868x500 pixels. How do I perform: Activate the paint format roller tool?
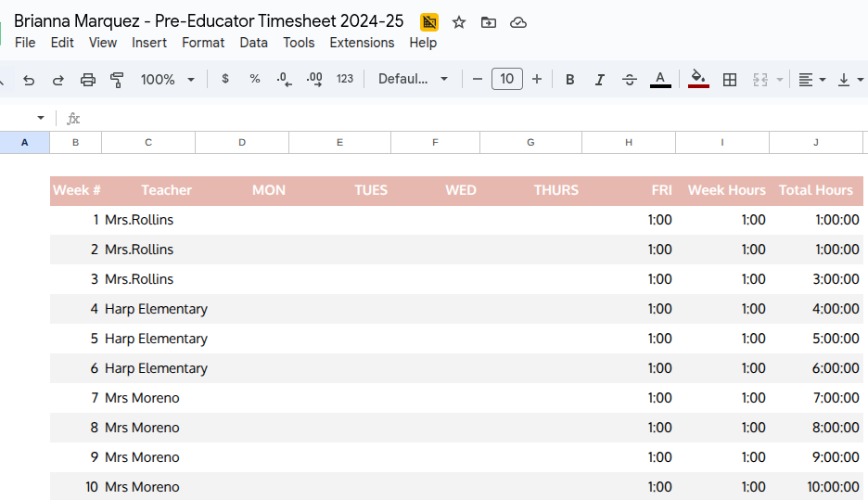[117, 80]
